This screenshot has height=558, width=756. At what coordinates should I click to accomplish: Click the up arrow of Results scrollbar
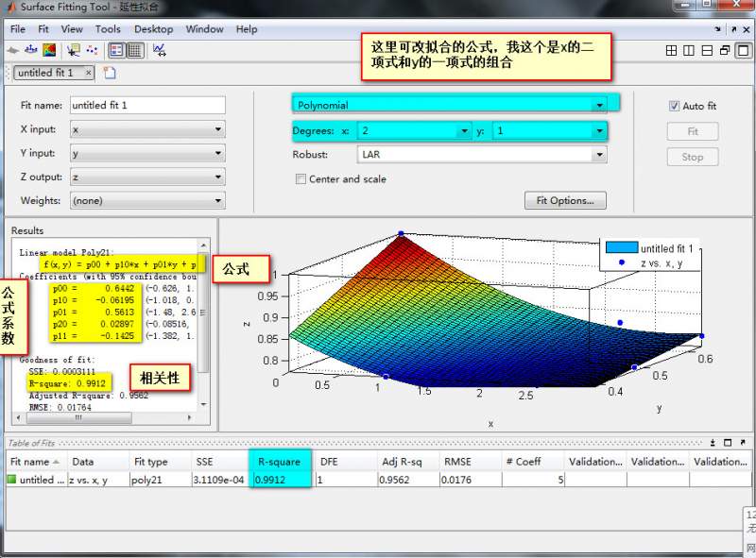pyautogui.click(x=204, y=245)
